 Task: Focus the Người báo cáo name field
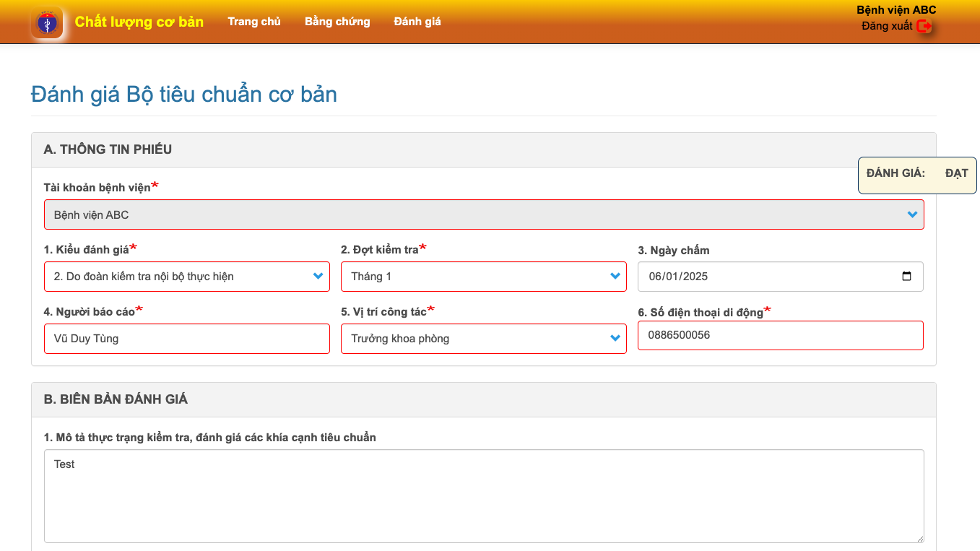pos(186,339)
